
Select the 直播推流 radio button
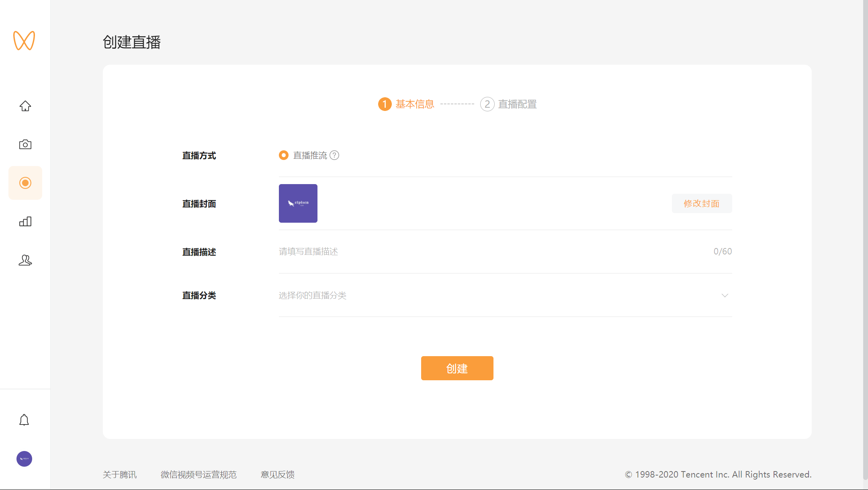click(x=284, y=155)
